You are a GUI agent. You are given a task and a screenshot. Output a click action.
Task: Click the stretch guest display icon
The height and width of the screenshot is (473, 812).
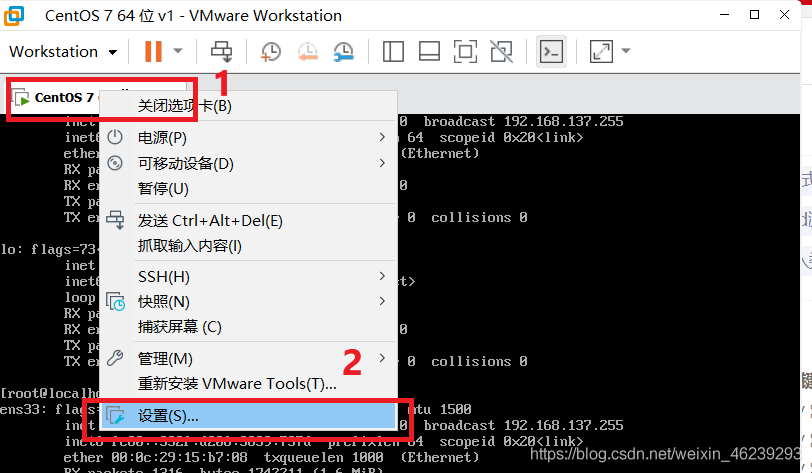(601, 51)
